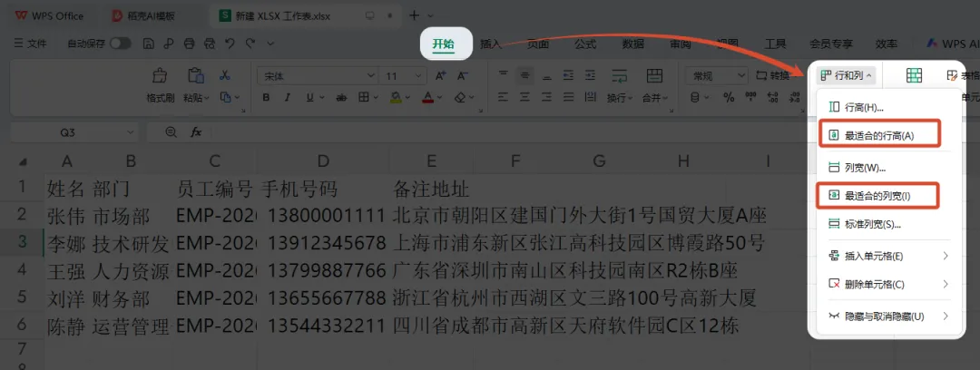The image size is (980, 370).
Task: Expand the 粘贴 paste options arrow
Action: coord(207,98)
